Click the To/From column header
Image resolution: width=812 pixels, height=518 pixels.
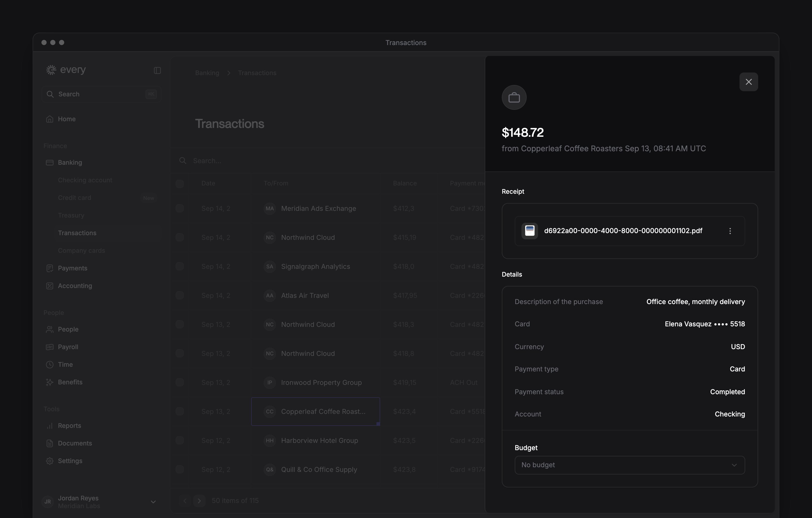tap(276, 183)
